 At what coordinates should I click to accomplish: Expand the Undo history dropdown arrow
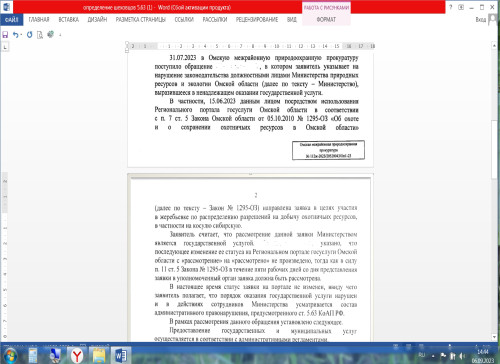(x=21, y=35)
